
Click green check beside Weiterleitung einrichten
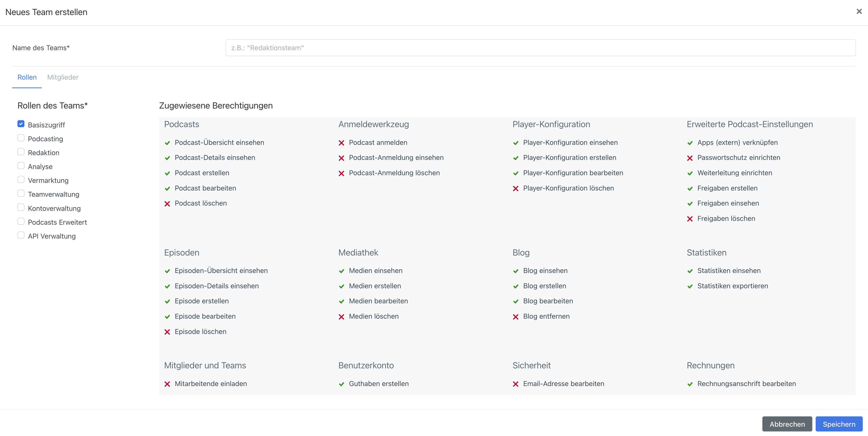coord(690,173)
